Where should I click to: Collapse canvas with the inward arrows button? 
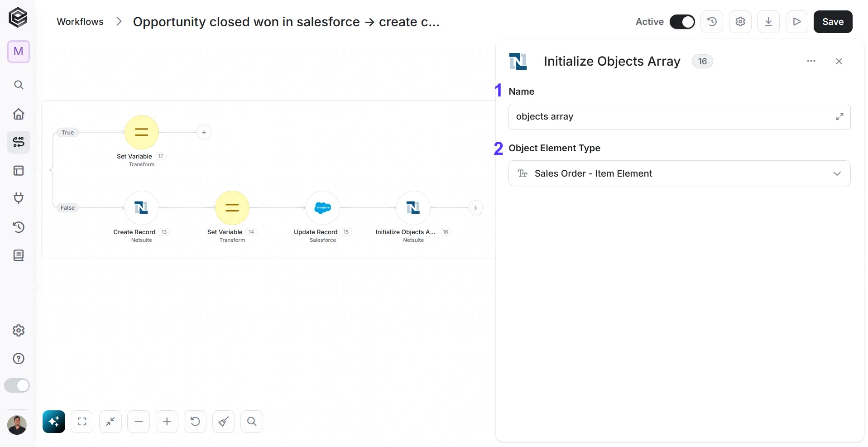tap(110, 422)
